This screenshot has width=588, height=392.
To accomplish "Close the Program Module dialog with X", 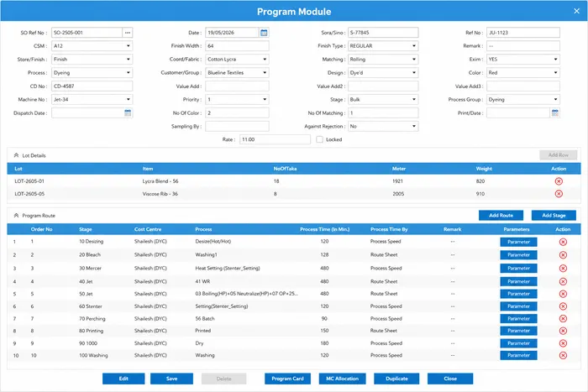I will point(577,11).
